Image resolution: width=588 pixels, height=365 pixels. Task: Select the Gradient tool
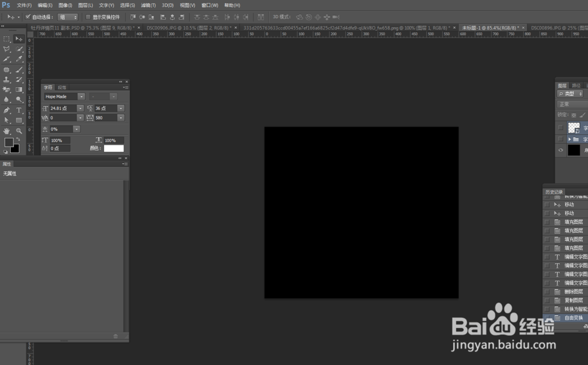pyautogui.click(x=19, y=89)
